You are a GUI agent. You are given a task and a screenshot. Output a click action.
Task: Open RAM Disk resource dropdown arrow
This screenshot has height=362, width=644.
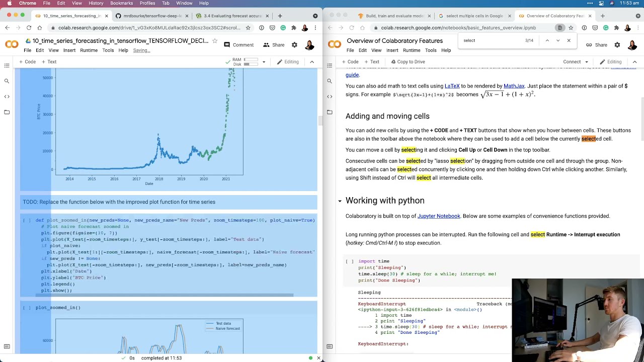point(264,62)
